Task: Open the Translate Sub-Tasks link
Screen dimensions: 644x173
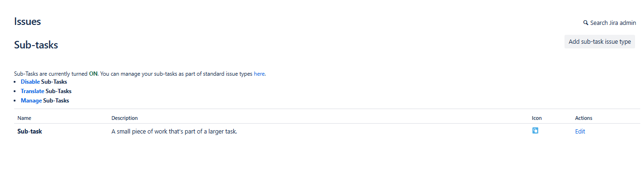Action: tap(32, 91)
